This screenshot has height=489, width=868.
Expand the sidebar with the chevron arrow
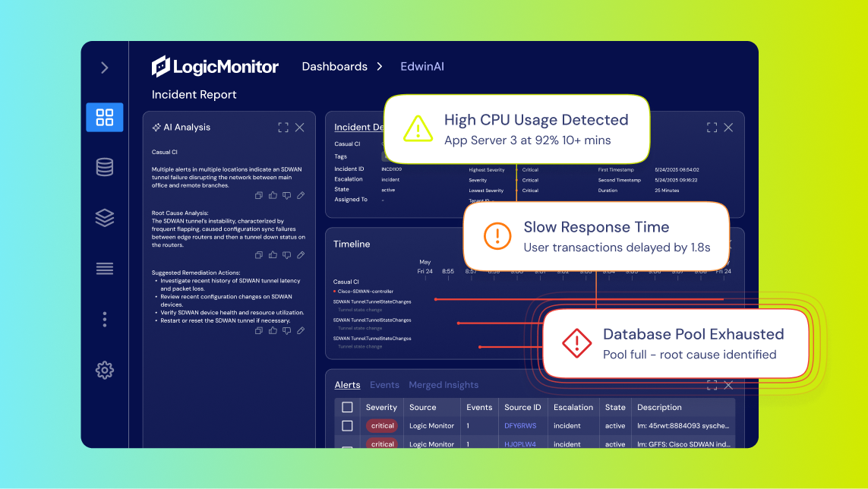click(x=105, y=68)
